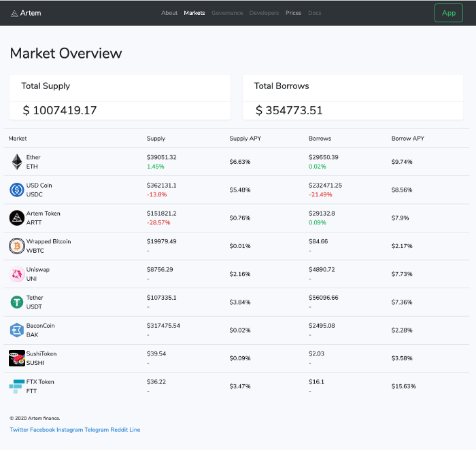Click the $232471.25 USDC borrows value
This screenshot has height=450, width=476.
326,186
